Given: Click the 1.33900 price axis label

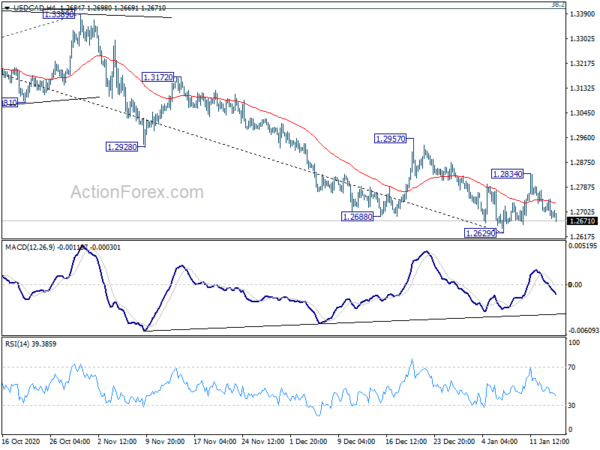Looking at the screenshot, I should tap(582, 14).
